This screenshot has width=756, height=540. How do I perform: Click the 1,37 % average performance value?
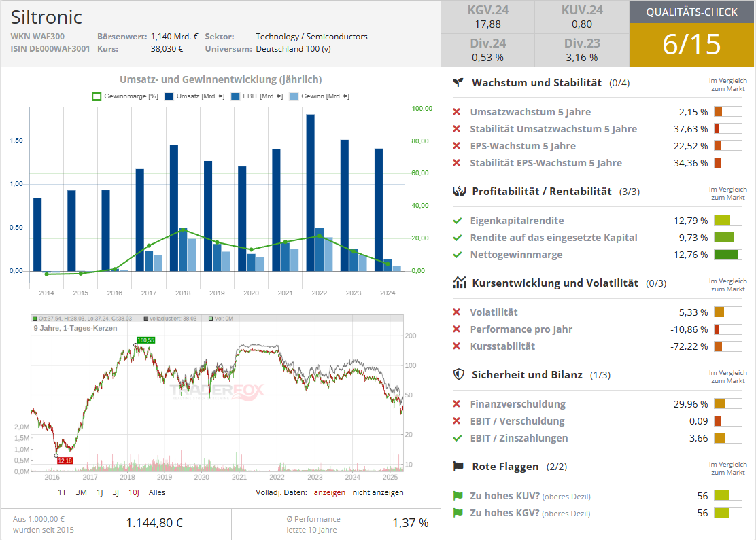pos(411,523)
